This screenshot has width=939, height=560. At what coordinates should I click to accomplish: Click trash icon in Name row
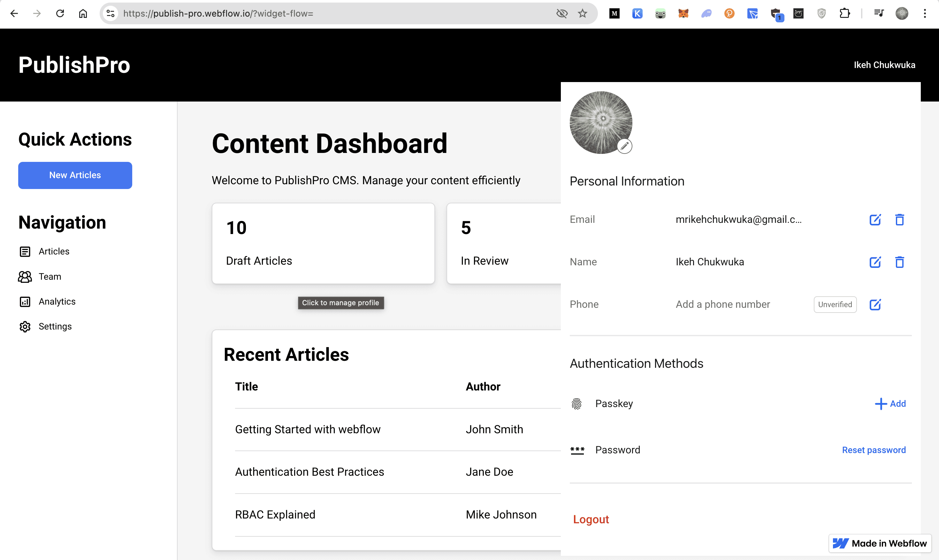pos(899,262)
